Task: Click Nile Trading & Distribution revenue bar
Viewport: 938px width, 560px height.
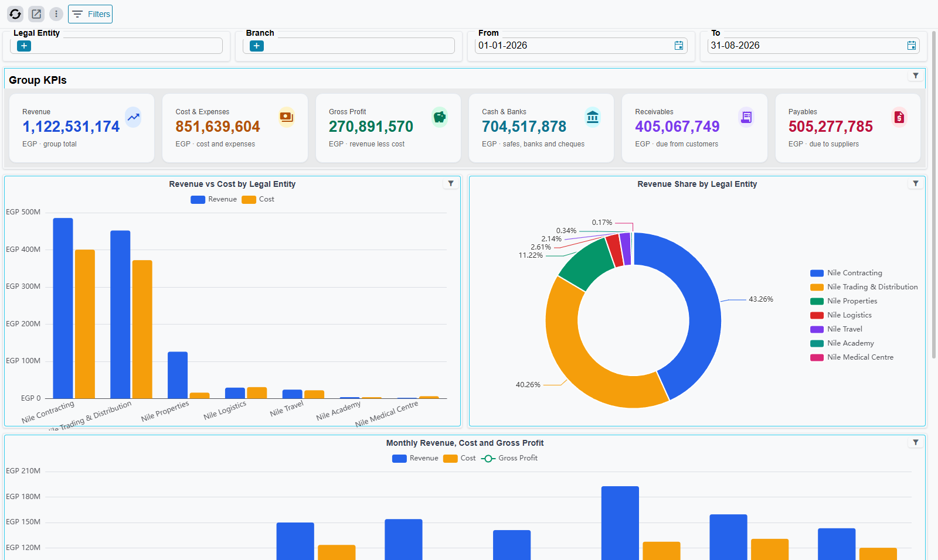Action: click(x=120, y=315)
